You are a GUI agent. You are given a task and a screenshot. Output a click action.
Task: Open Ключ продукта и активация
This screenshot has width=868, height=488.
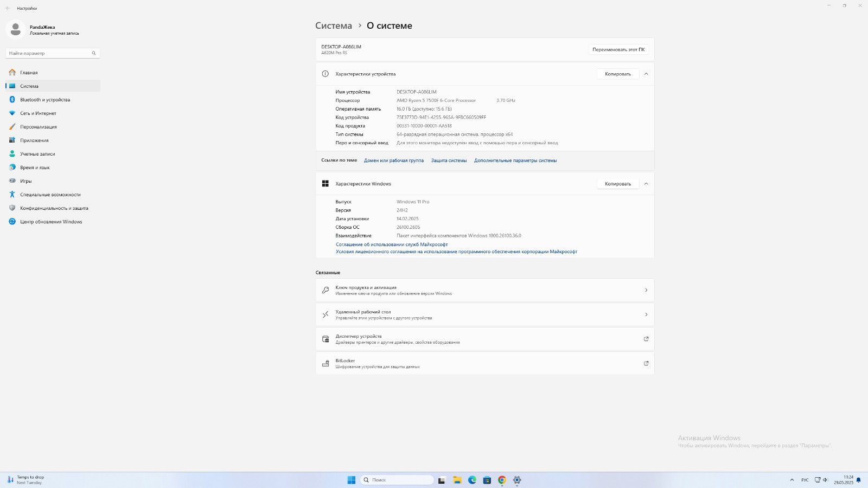click(485, 290)
